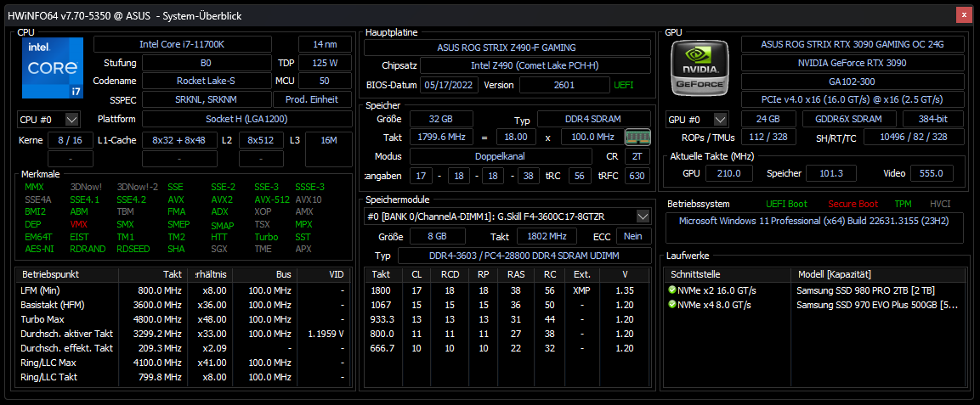Viewport: 980px width, 405px height.
Task: Click the 2601 BIOS version field
Action: click(x=564, y=85)
